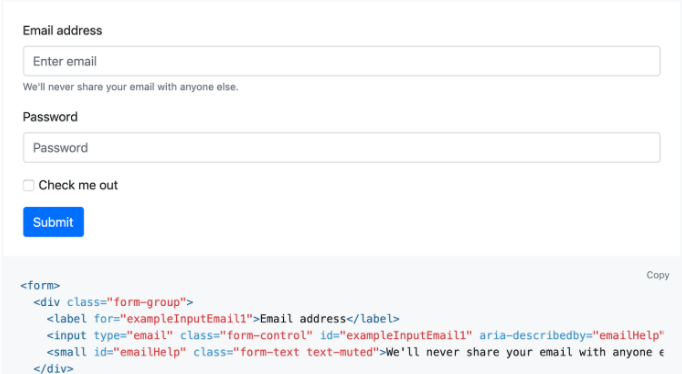Image resolution: width=682 pixels, height=374 pixels.
Task: Click the opening <form> tag in code
Action: (40, 285)
